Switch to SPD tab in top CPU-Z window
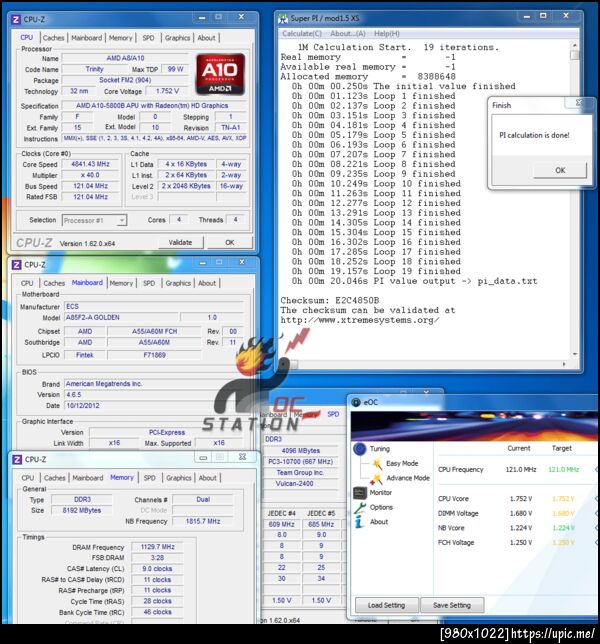 (148, 38)
